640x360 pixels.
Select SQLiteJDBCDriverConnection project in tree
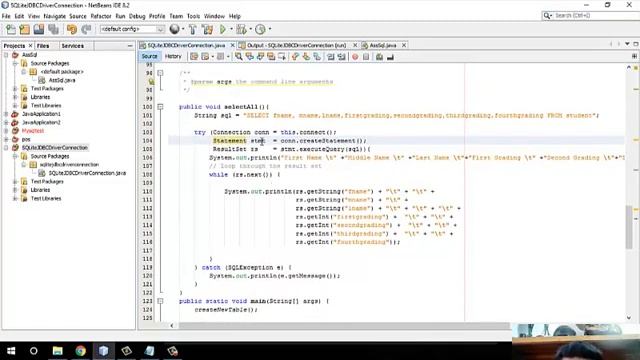pos(55,148)
